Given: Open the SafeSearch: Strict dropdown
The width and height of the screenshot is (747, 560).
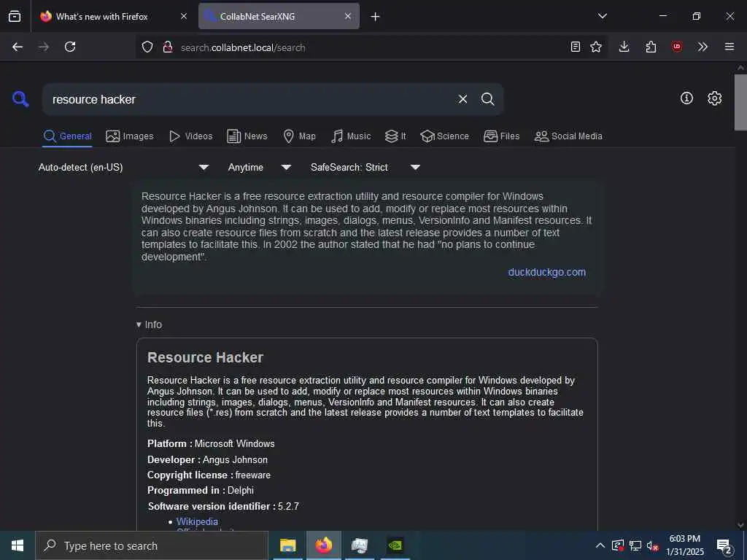Looking at the screenshot, I should (365, 167).
